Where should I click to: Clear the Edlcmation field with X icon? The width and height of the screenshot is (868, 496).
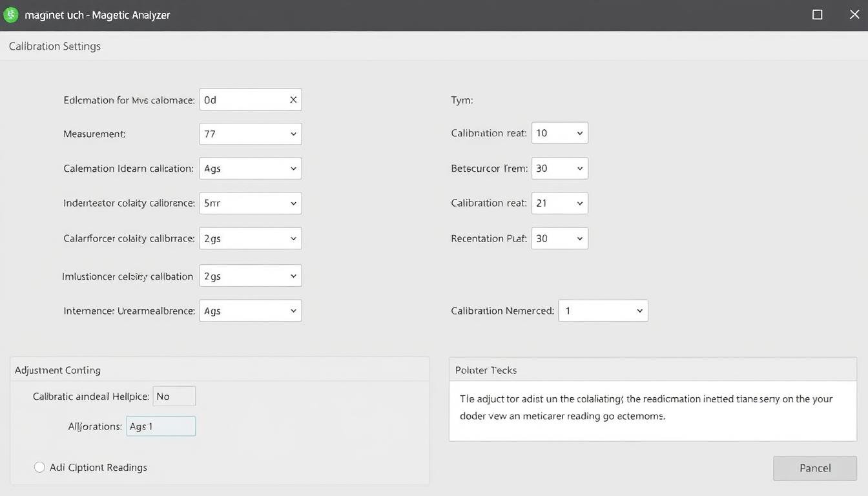point(293,100)
